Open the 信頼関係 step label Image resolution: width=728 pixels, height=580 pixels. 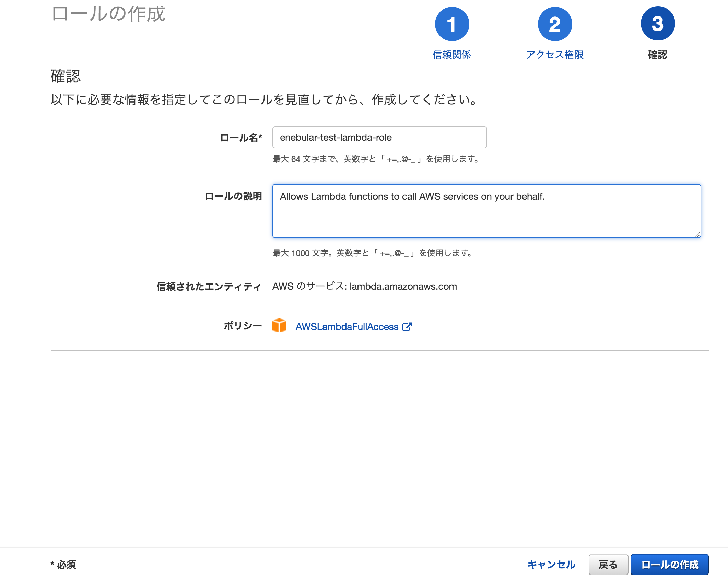point(451,55)
